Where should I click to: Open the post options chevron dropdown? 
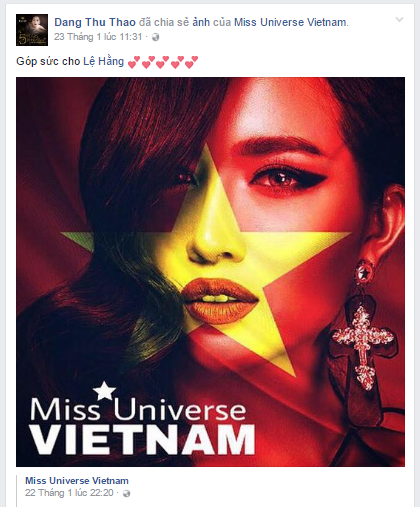399,20
